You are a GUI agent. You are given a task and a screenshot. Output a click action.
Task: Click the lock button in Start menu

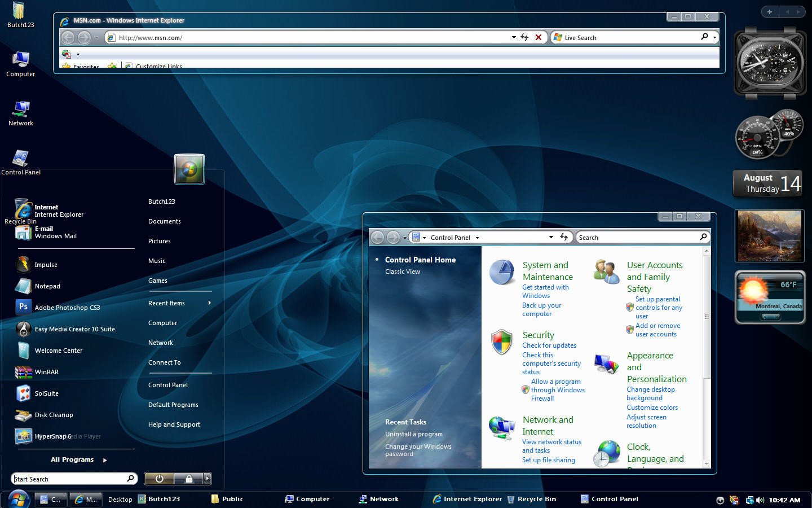point(189,479)
